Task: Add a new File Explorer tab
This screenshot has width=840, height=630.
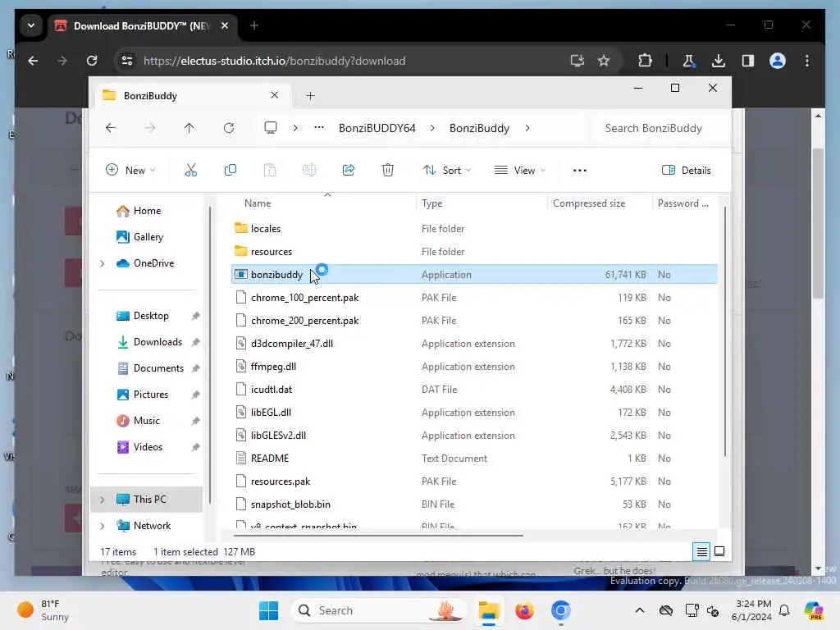Action: pos(310,96)
